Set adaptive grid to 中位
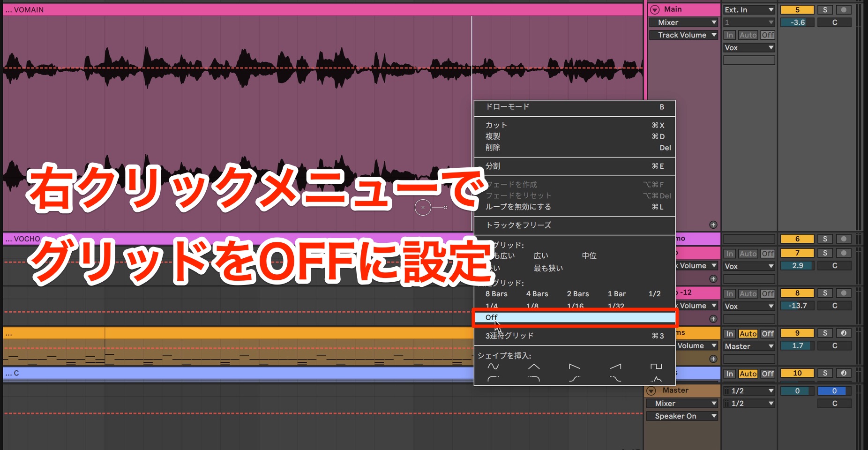This screenshot has height=450, width=868. point(589,256)
